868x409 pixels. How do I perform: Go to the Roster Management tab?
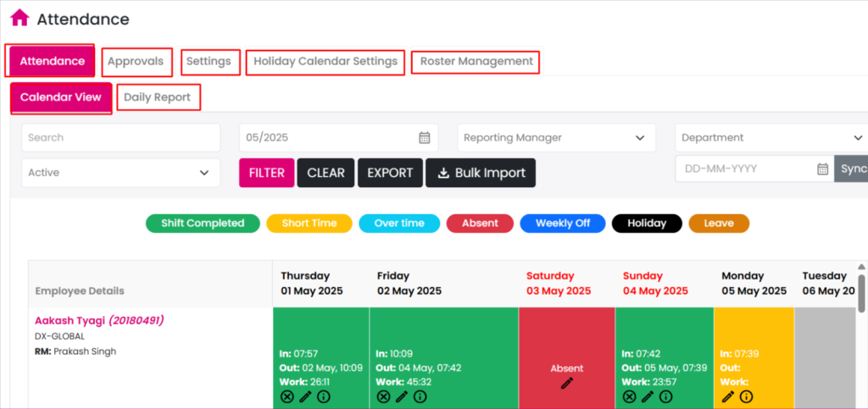point(476,62)
